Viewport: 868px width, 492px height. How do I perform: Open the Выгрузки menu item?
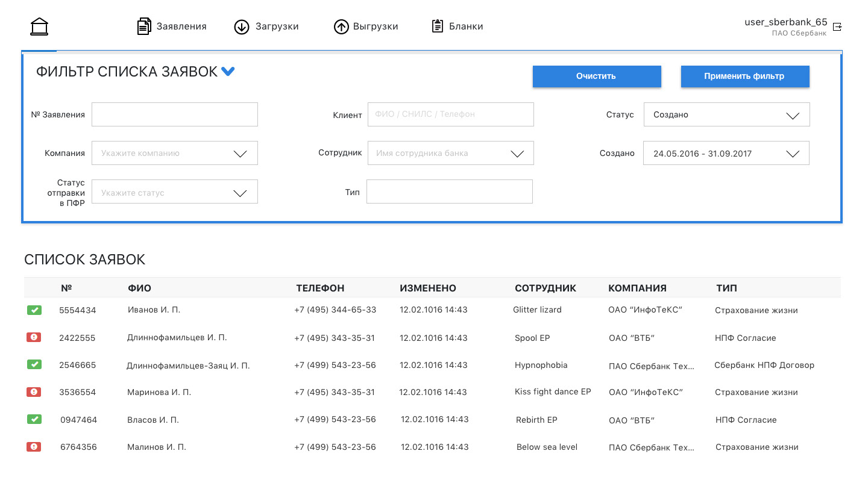coord(376,26)
